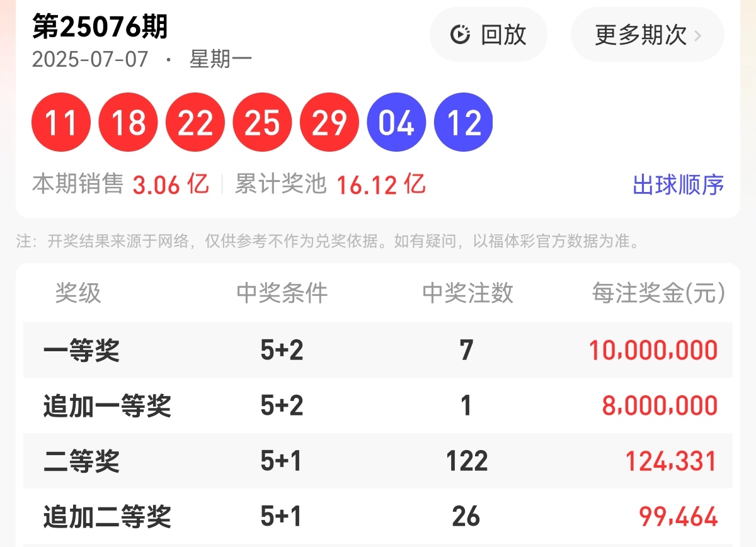This screenshot has width=756, height=547.
Task: Select red ball number 11
Action: coord(61,122)
